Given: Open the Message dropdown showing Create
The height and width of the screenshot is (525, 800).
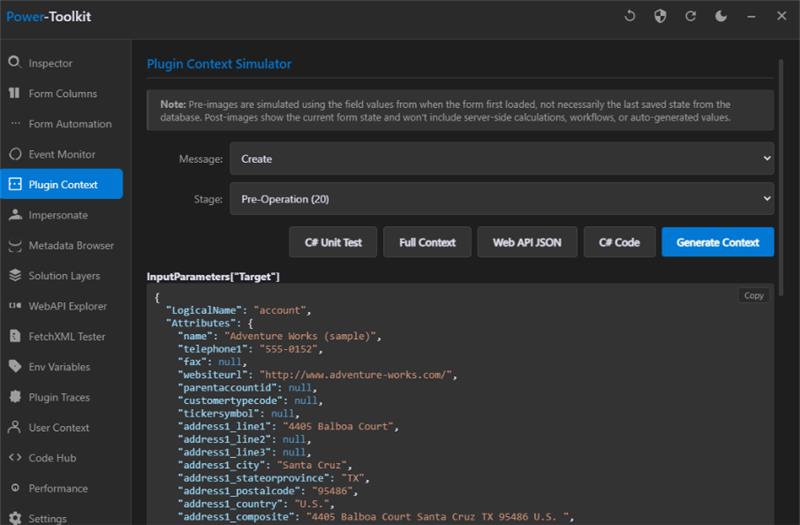Looking at the screenshot, I should click(x=502, y=158).
